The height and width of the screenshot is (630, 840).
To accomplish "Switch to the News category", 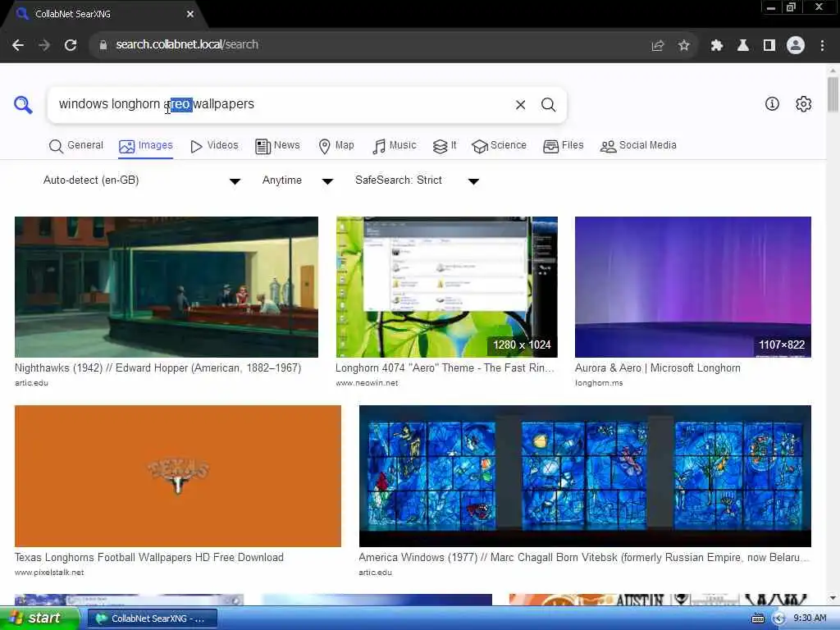I will (277, 146).
